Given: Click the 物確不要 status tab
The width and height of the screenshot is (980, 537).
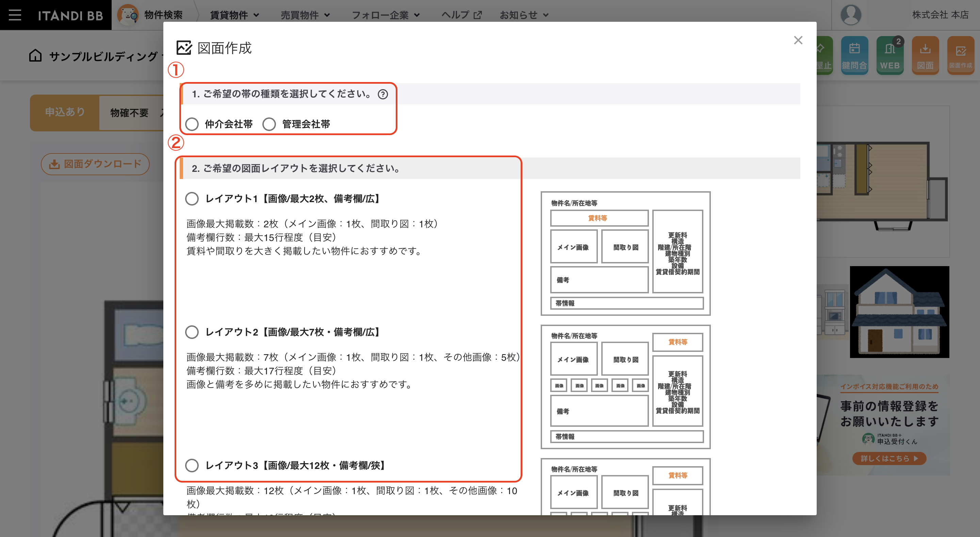Looking at the screenshot, I should tap(129, 113).
